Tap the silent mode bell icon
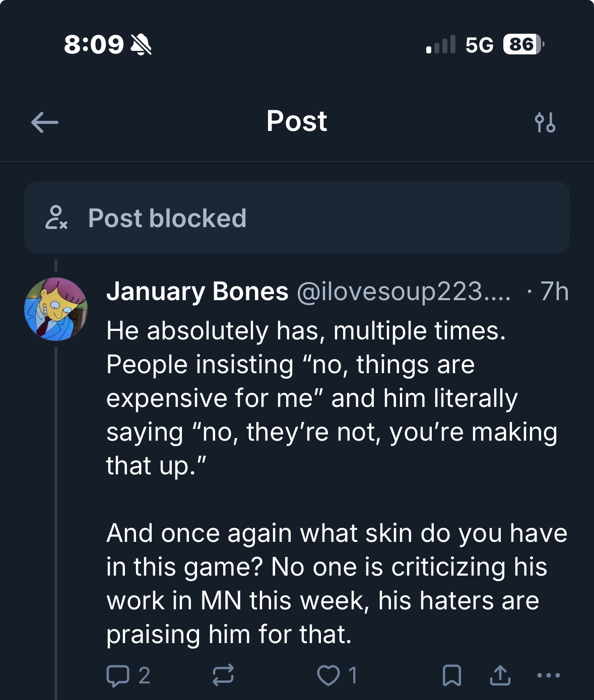 click(x=141, y=44)
